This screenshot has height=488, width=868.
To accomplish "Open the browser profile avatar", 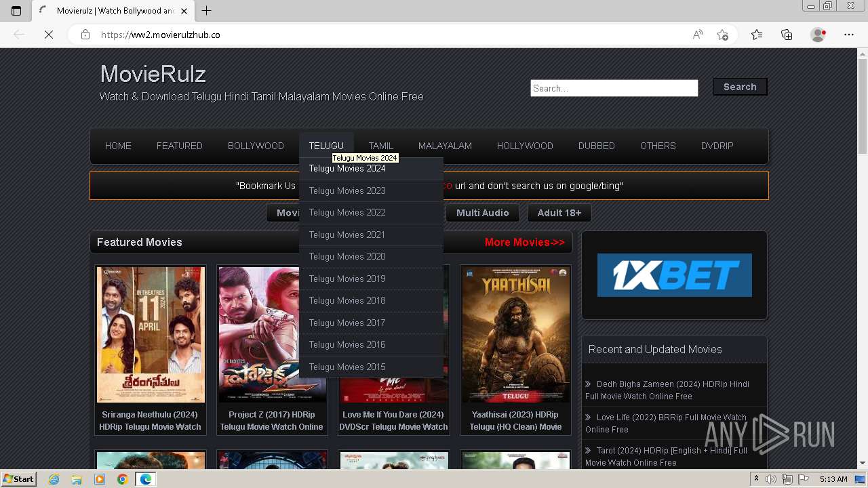I will [x=818, y=35].
